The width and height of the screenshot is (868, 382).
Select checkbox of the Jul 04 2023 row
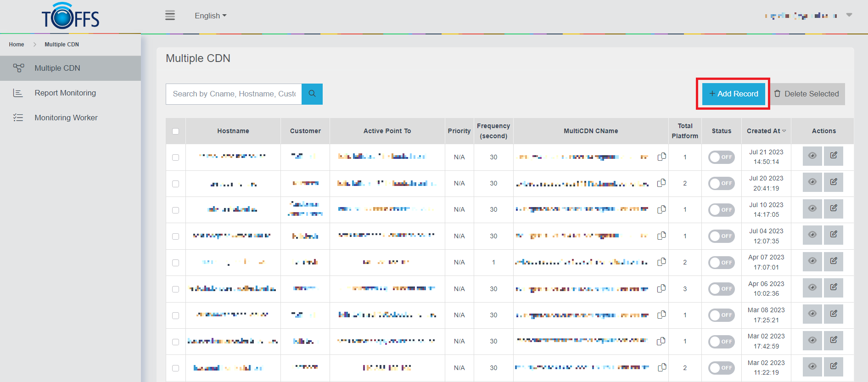point(175,236)
